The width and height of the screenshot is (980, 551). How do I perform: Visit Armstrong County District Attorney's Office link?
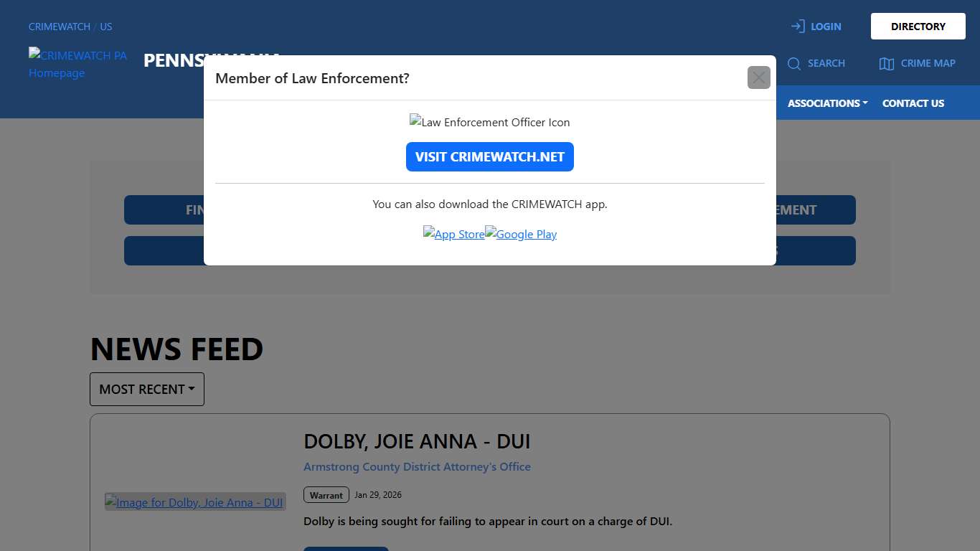click(417, 467)
